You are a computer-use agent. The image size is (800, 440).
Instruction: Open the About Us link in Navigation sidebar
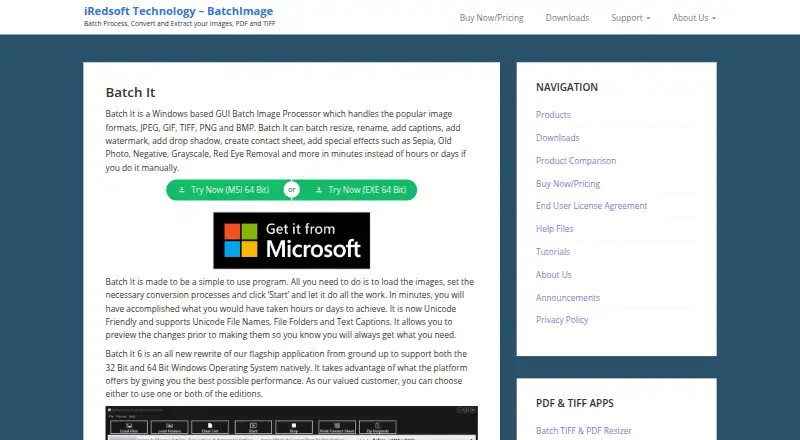click(x=554, y=275)
